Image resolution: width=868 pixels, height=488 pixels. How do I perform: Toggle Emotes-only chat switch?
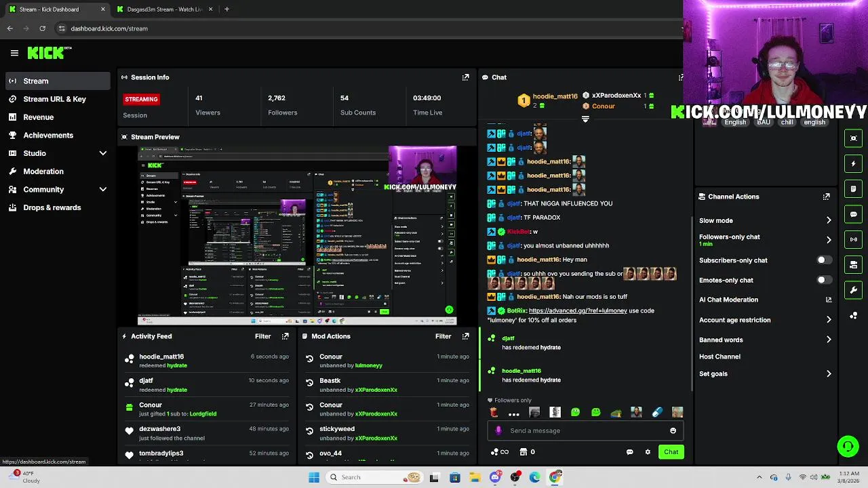[824, 280]
